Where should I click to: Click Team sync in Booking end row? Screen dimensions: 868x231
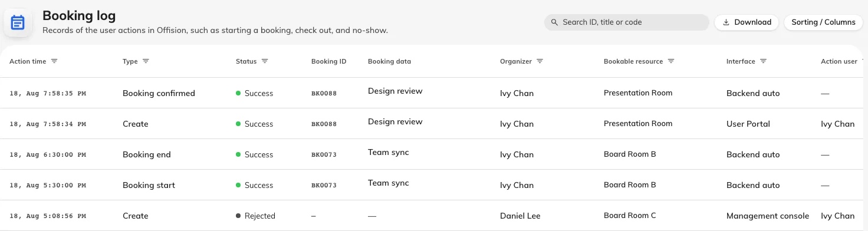click(389, 152)
